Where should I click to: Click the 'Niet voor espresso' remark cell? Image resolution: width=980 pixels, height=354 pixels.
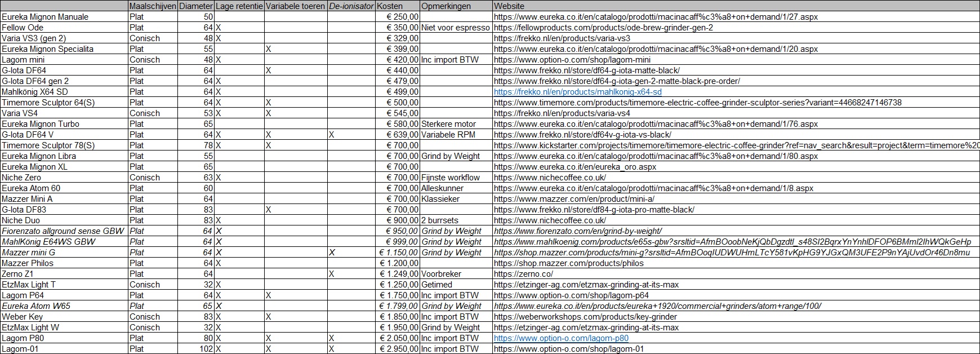[457, 28]
